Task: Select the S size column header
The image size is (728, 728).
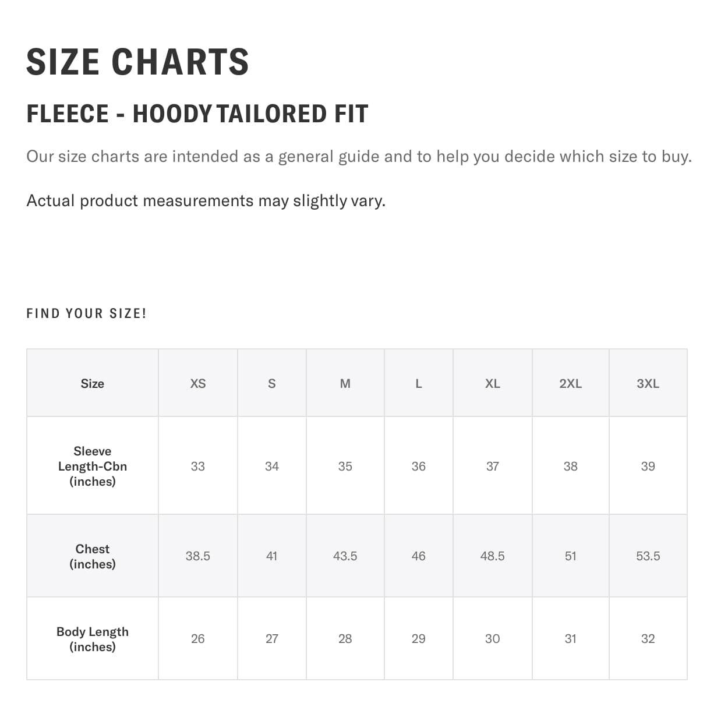Action: pos(271,383)
